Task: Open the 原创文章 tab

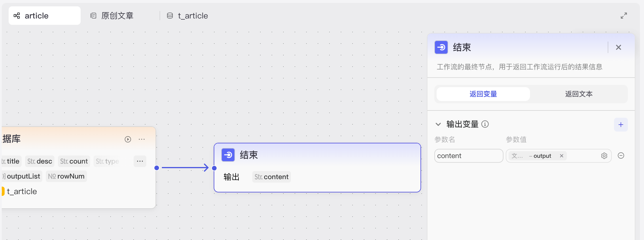Action: [x=112, y=16]
